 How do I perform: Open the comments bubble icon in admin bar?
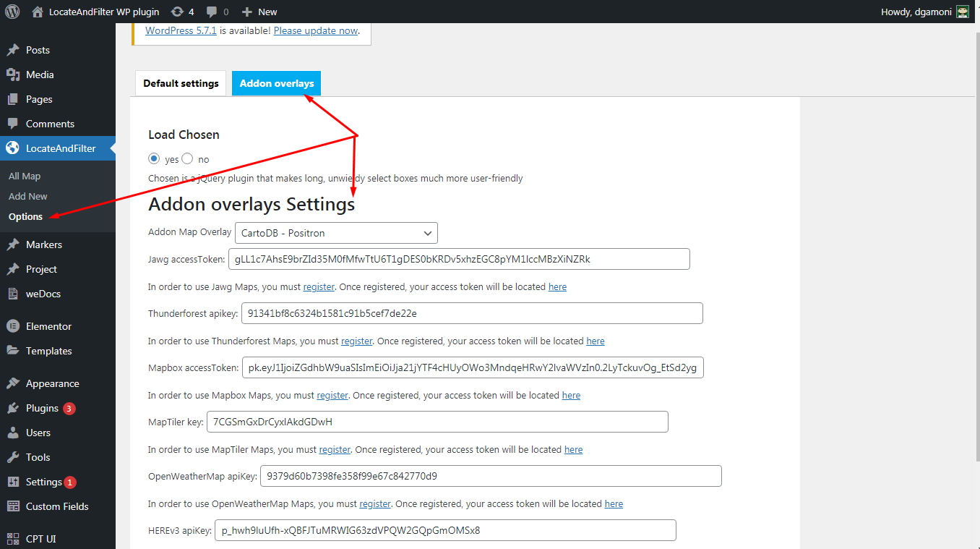(x=212, y=12)
